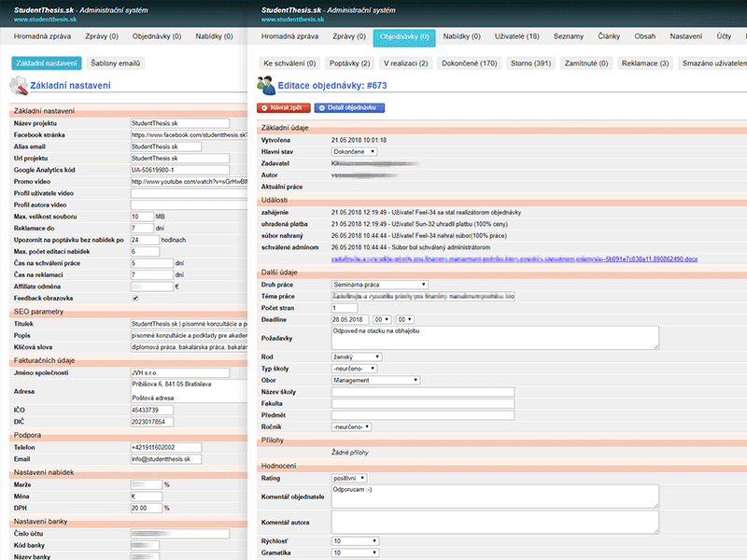
Task: Focus the Facebook stránka input field
Action: pos(190,134)
